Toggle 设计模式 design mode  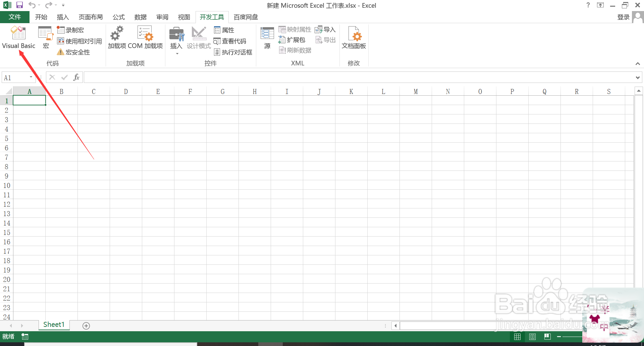(199, 38)
